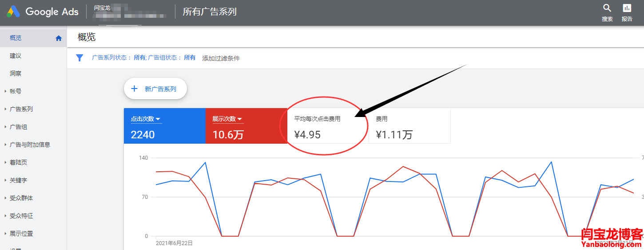Click the plus icon for new campaign
This screenshot has width=644, height=250.
[135, 89]
